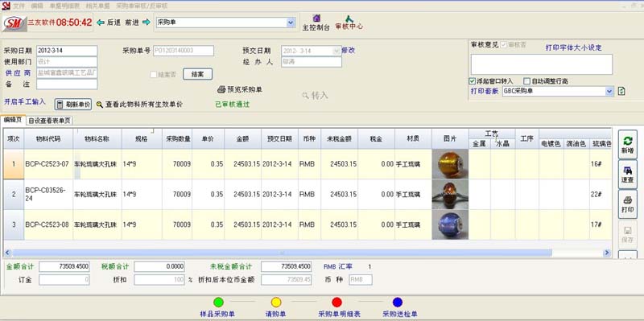
Task: Click the 保存 save button
Action: pos(628,234)
